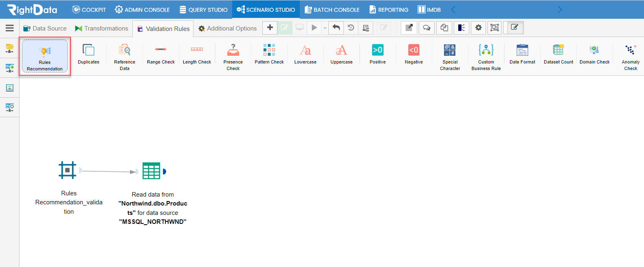Select the Date Format rule
The image size is (644, 267).
tap(522, 54)
